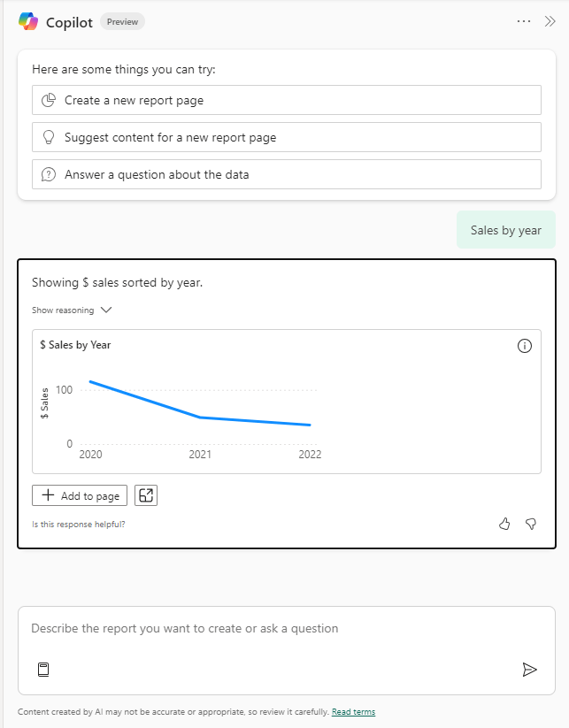This screenshot has width=569, height=728.
Task: Click the info icon on Sales chart
Action: (x=524, y=346)
